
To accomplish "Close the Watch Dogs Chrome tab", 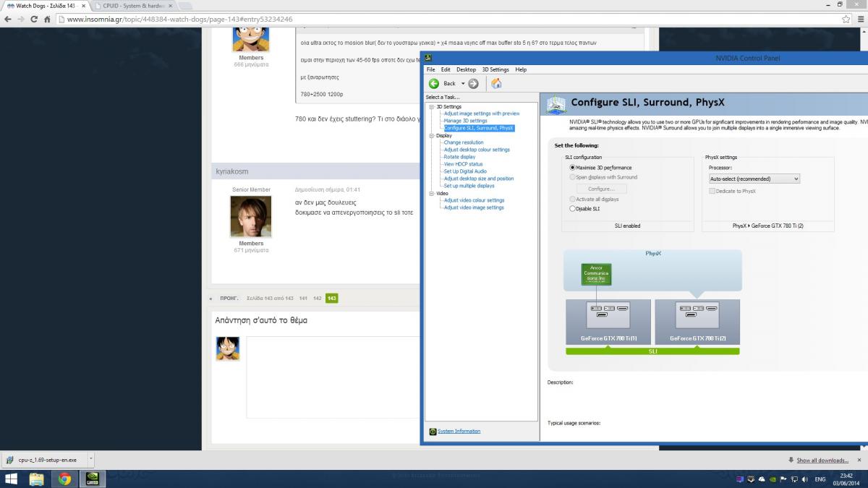I will pyautogui.click(x=83, y=6).
